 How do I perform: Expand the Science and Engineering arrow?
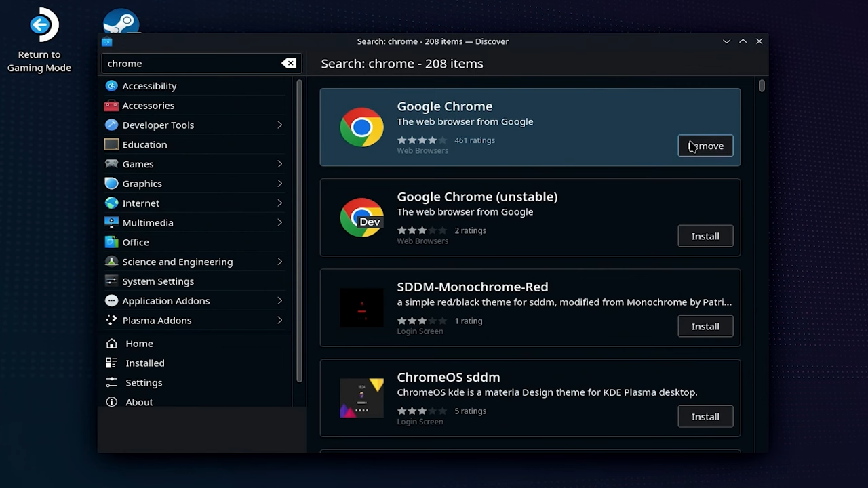280,262
